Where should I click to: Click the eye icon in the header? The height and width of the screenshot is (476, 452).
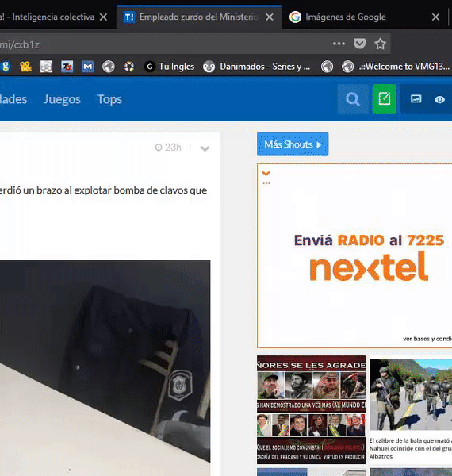[439, 99]
